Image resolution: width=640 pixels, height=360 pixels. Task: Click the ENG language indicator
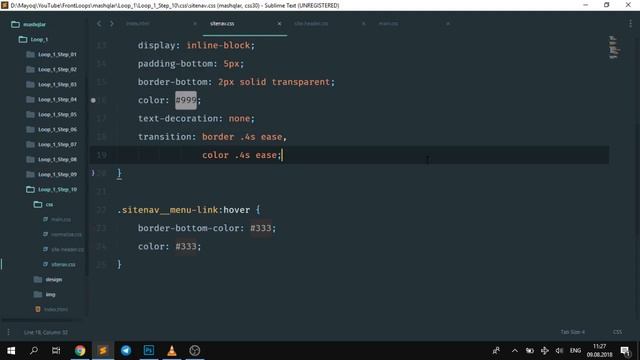575,351
